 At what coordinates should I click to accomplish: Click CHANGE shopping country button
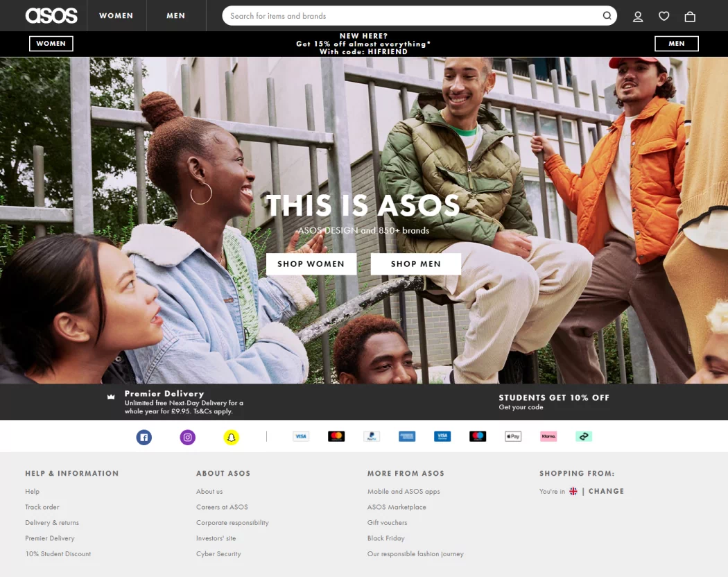[x=607, y=492]
